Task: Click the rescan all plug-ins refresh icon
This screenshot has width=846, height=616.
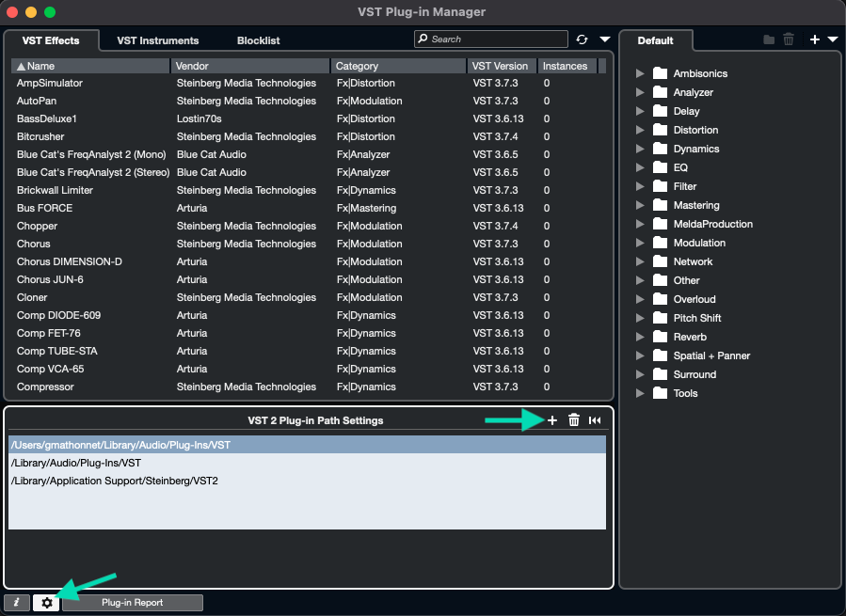Action: click(x=583, y=39)
